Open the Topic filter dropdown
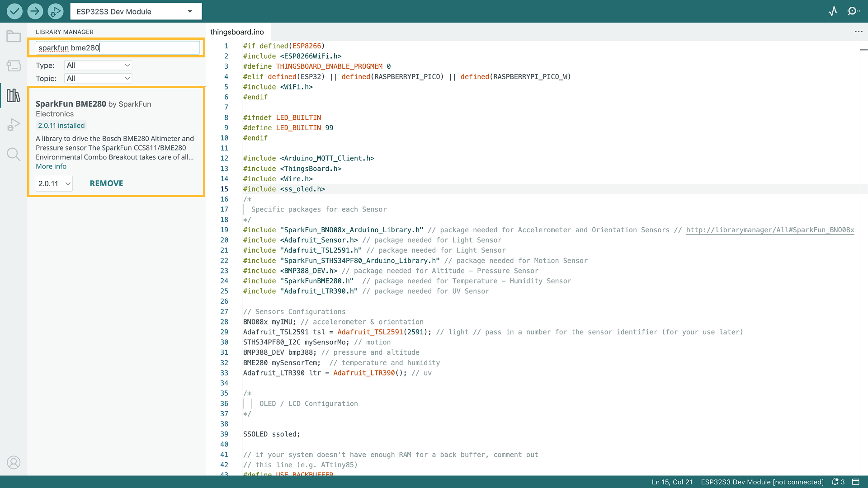Viewport: 868px width, 488px height. [x=98, y=79]
